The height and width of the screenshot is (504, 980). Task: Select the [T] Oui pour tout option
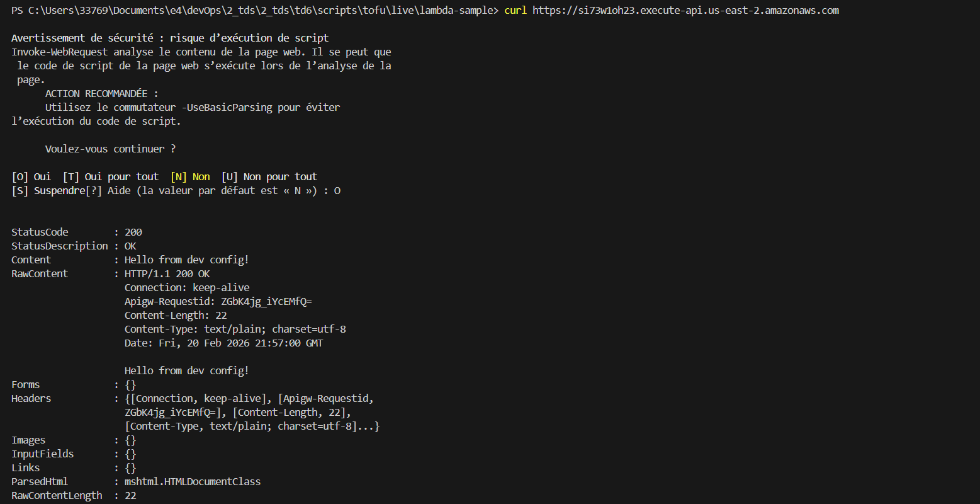(111, 177)
